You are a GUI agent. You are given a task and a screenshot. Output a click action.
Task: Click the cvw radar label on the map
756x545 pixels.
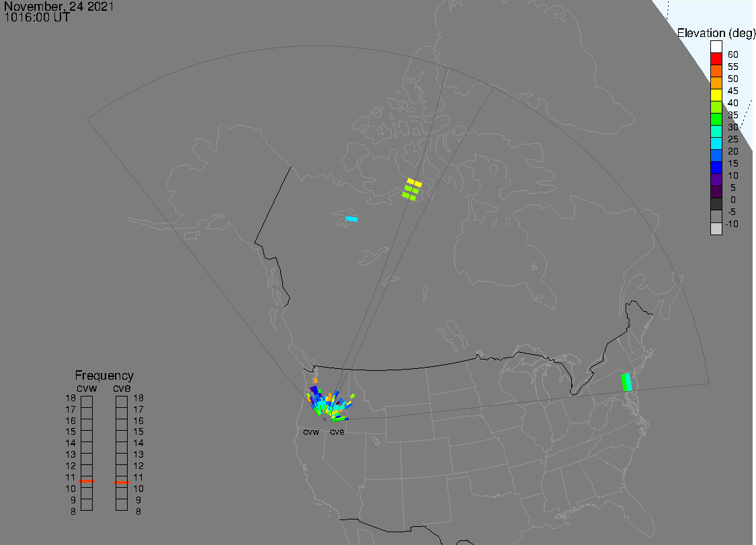(311, 431)
